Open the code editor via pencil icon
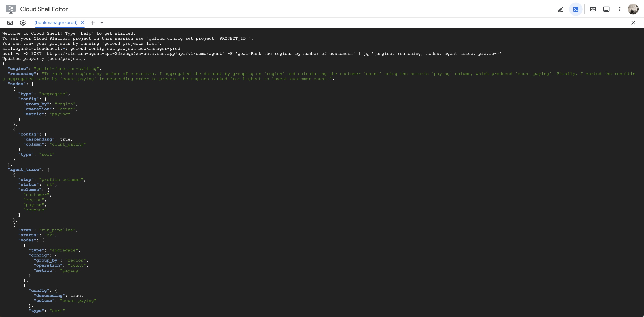Image resolution: width=644 pixels, height=317 pixels. click(561, 9)
